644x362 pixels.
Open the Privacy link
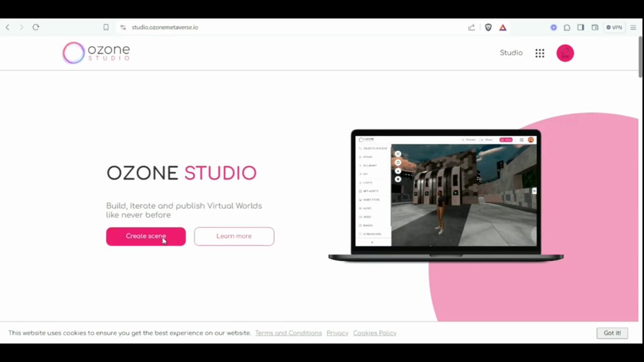click(x=338, y=333)
